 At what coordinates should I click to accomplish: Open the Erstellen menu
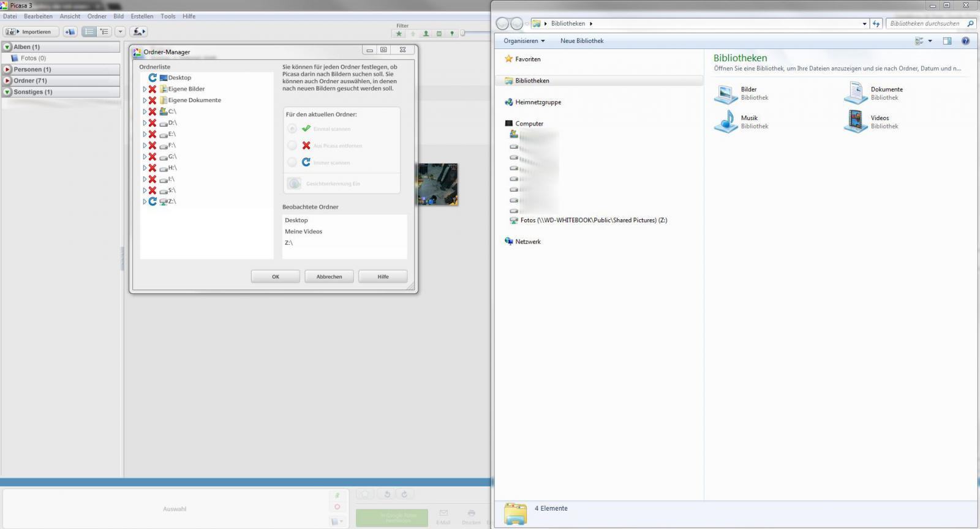click(x=142, y=17)
